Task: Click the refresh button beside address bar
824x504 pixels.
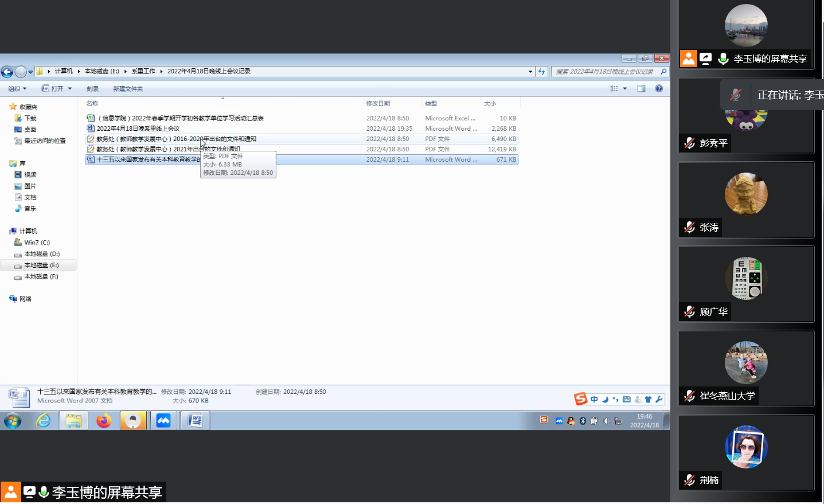Action: [x=542, y=72]
